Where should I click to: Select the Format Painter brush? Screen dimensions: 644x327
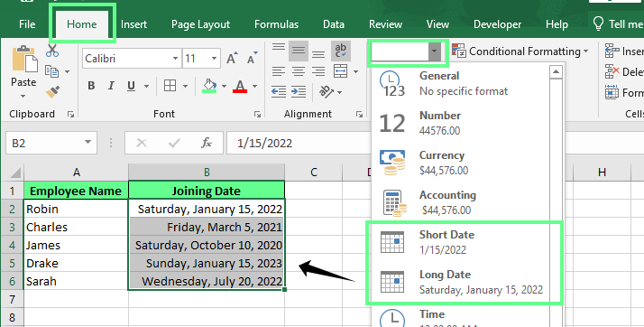pos(52,92)
